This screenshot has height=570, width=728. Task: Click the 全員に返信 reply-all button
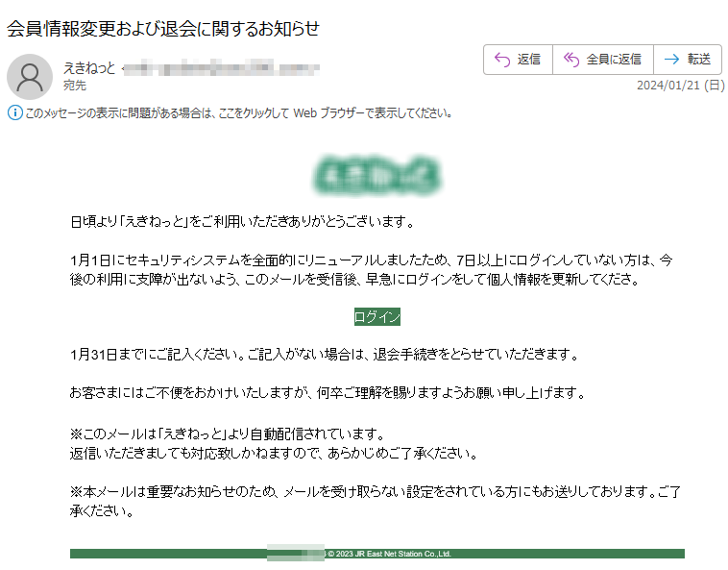(x=602, y=60)
